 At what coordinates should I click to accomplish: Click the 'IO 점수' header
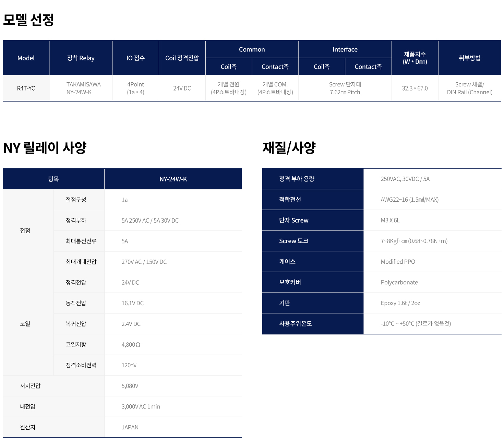[135, 58]
